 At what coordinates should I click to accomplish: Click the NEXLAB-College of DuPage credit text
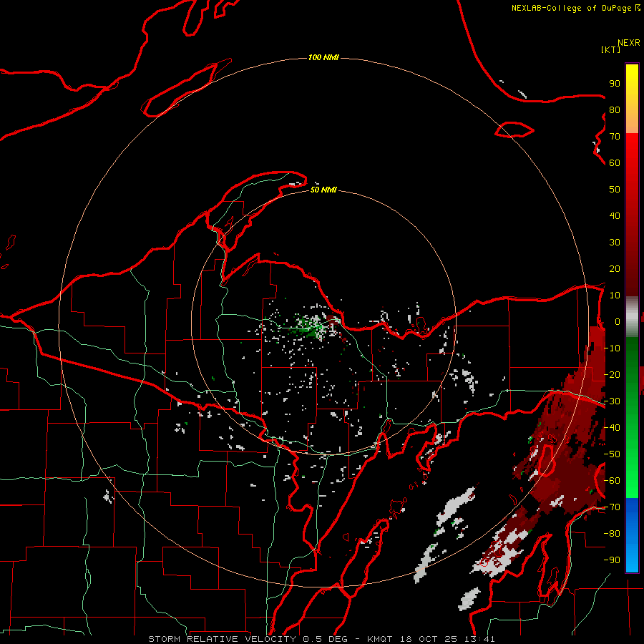click(x=576, y=8)
